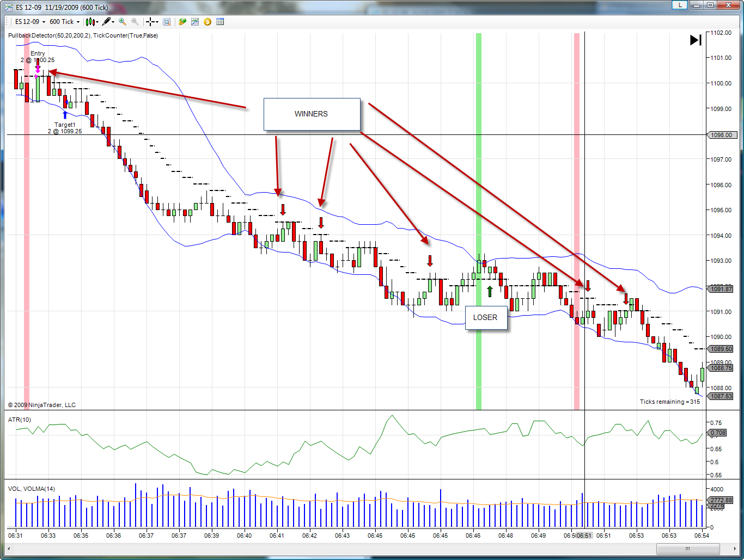
Task: Click the 'Ticks remaining = 315' text
Action: click(670, 402)
